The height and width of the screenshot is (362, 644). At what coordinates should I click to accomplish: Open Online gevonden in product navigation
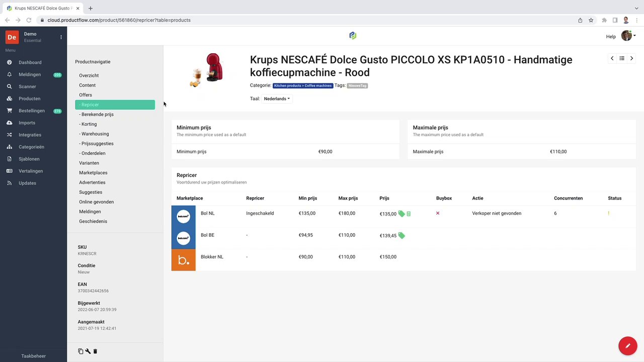[96, 202]
